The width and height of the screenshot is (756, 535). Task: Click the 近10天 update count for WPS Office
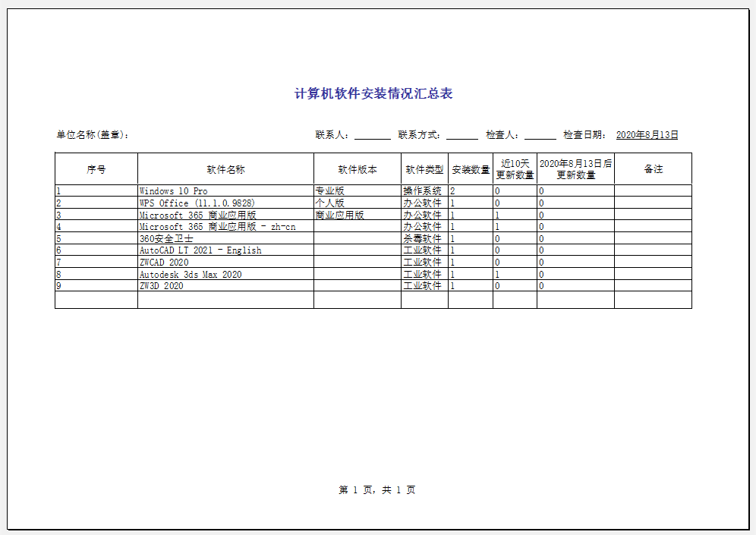(497, 203)
